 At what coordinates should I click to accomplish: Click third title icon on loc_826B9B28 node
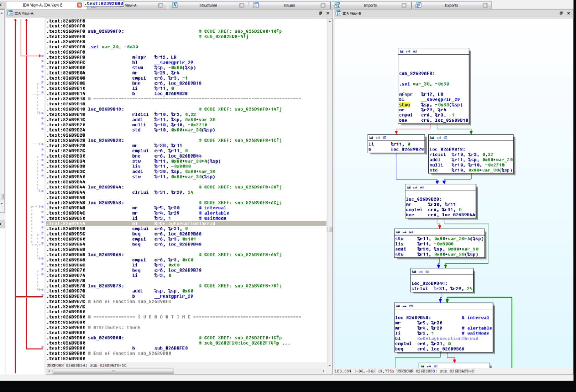tap(422, 187)
